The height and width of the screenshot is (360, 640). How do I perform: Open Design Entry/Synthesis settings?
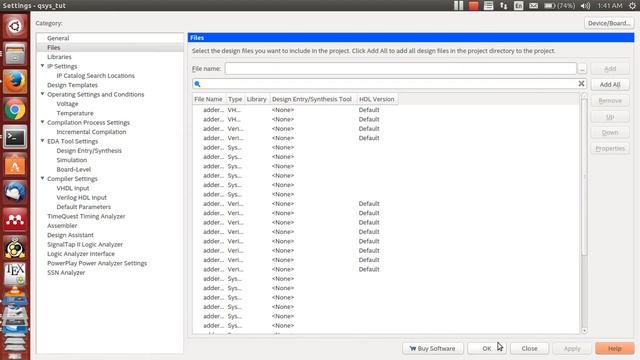[89, 151]
